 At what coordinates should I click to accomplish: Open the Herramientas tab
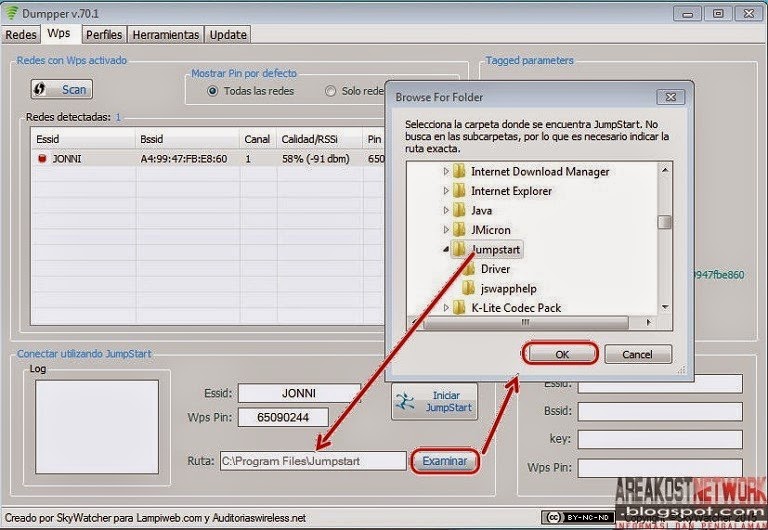[166, 35]
